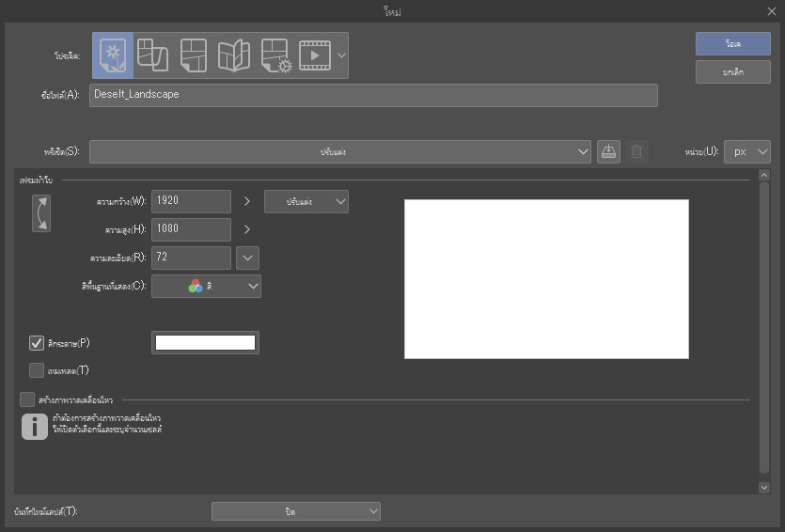Click the white paper color swatch
This screenshot has height=532, width=785.
(x=205, y=343)
